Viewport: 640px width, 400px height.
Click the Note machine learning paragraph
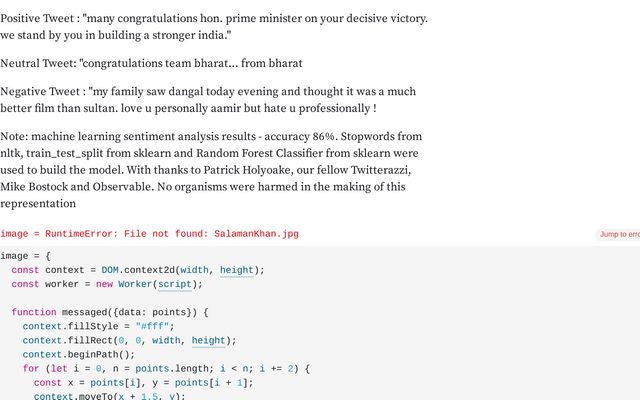pos(211,170)
